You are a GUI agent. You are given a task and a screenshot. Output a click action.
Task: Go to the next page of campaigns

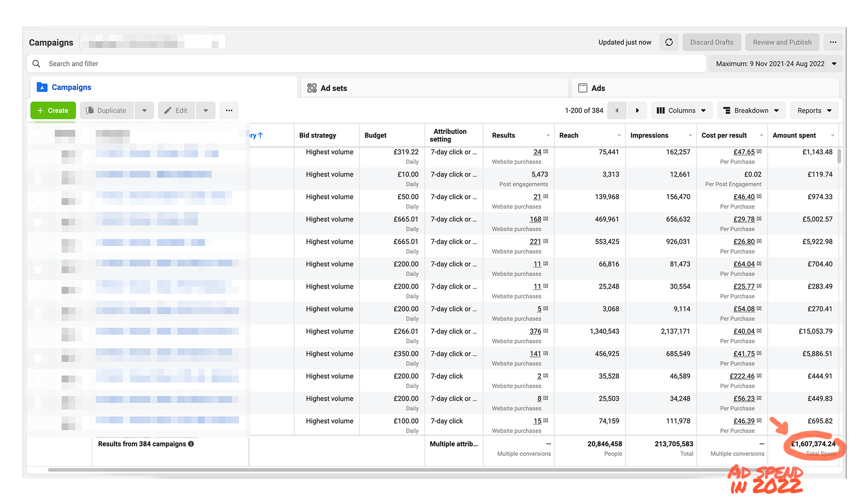(x=637, y=111)
